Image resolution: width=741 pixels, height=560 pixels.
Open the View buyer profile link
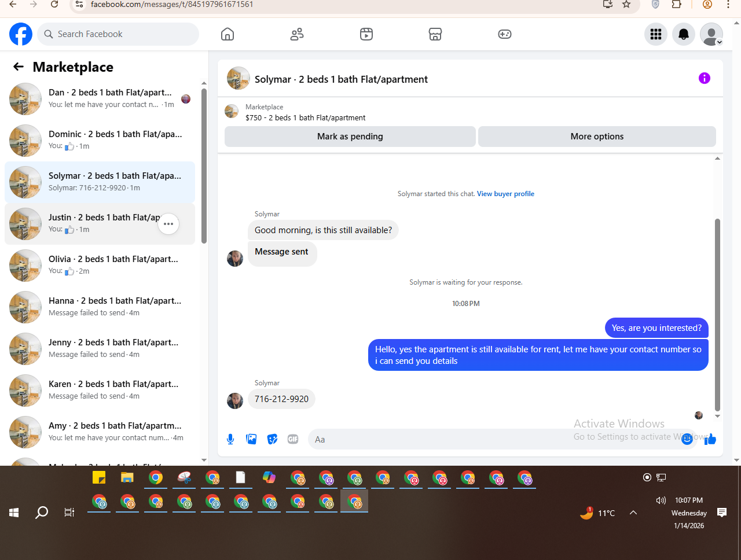click(505, 194)
